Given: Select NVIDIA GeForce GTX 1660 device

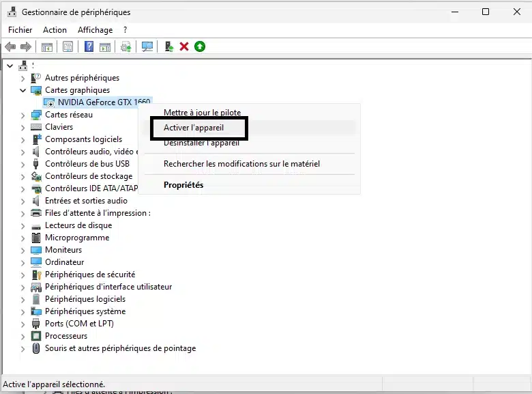Looking at the screenshot, I should coord(104,102).
